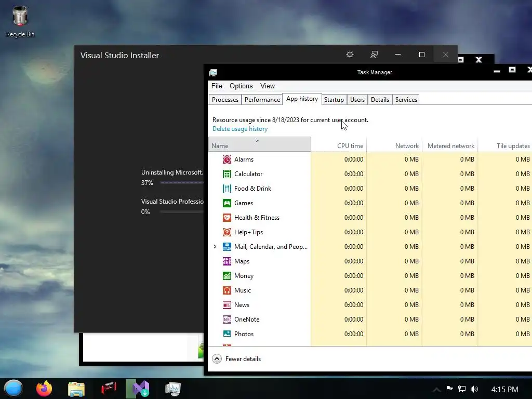The width and height of the screenshot is (532, 399).
Task: Switch to the Users tab
Action: click(x=357, y=100)
